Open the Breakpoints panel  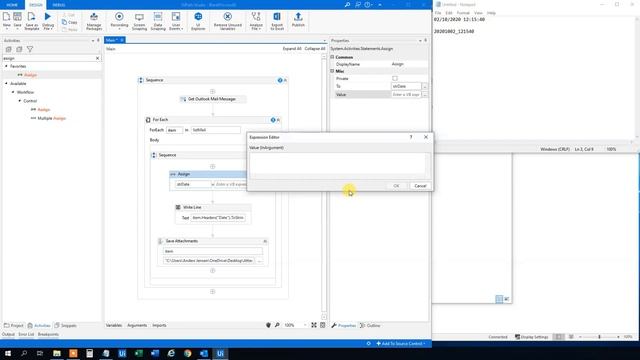[x=48, y=334]
